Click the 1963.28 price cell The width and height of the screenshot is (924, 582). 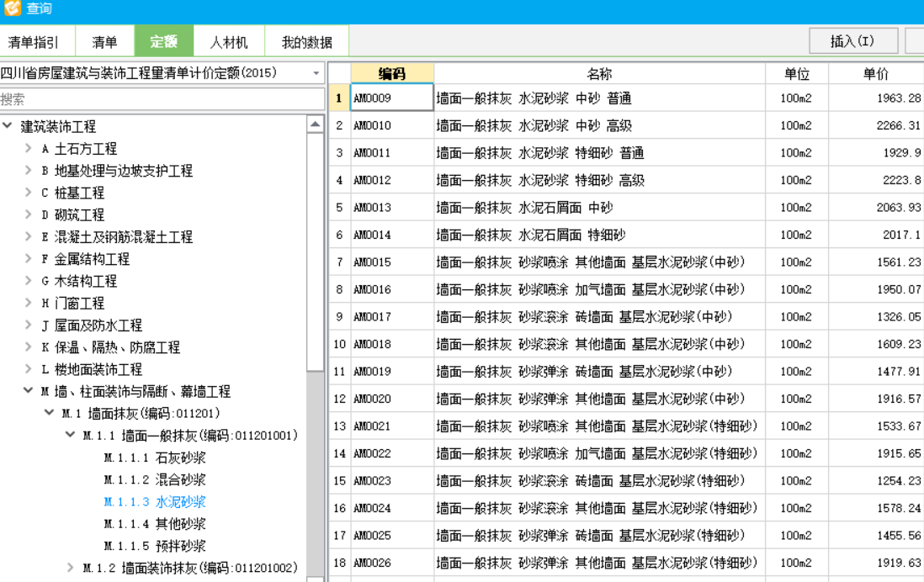click(x=876, y=98)
